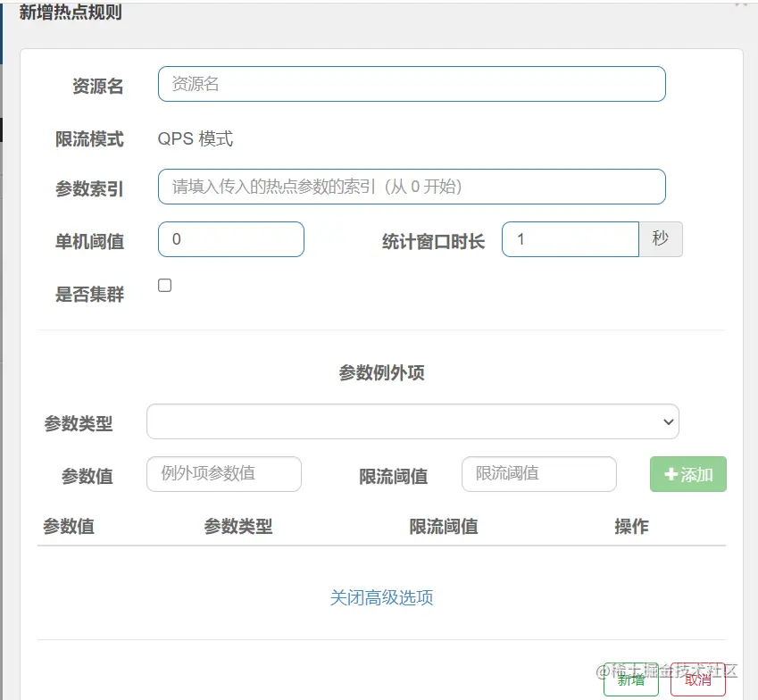Click the 限流阈值 input field

(x=539, y=474)
